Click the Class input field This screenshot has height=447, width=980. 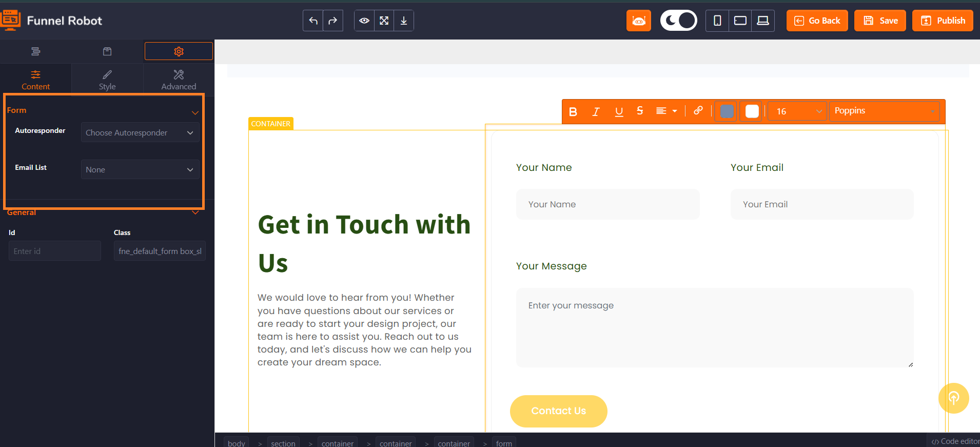point(160,251)
